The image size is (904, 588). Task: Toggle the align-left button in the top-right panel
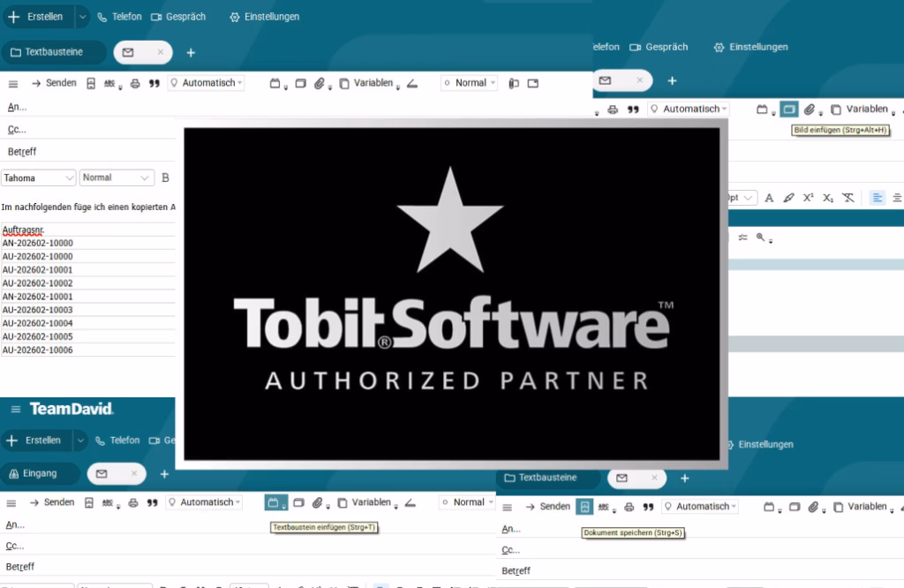[x=877, y=199]
